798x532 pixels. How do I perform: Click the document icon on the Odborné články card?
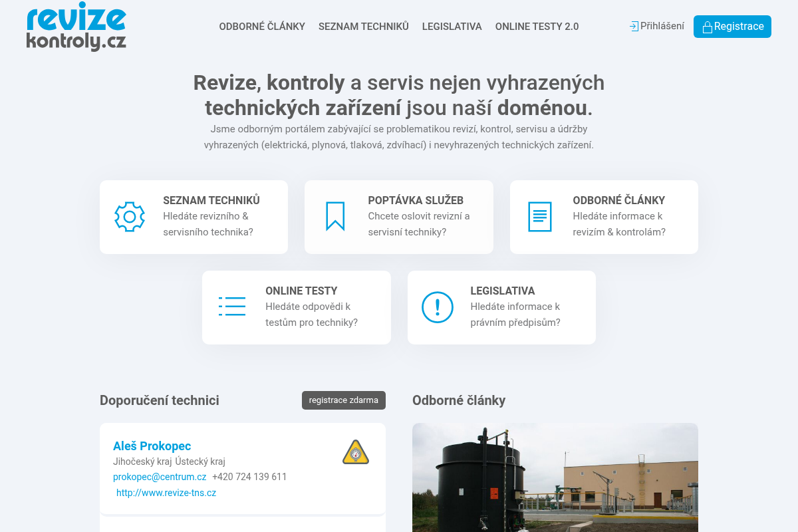point(540,217)
